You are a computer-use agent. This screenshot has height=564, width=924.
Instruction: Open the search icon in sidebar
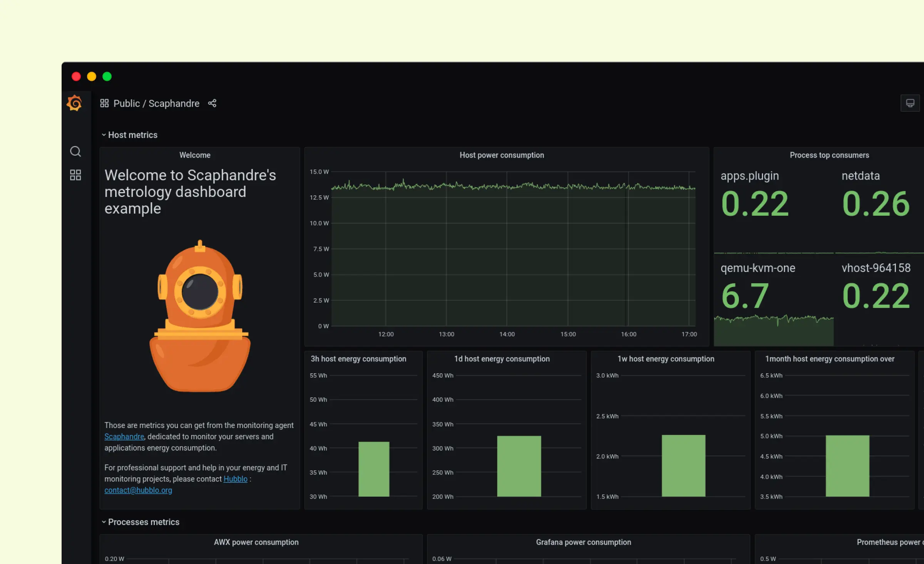coord(75,151)
